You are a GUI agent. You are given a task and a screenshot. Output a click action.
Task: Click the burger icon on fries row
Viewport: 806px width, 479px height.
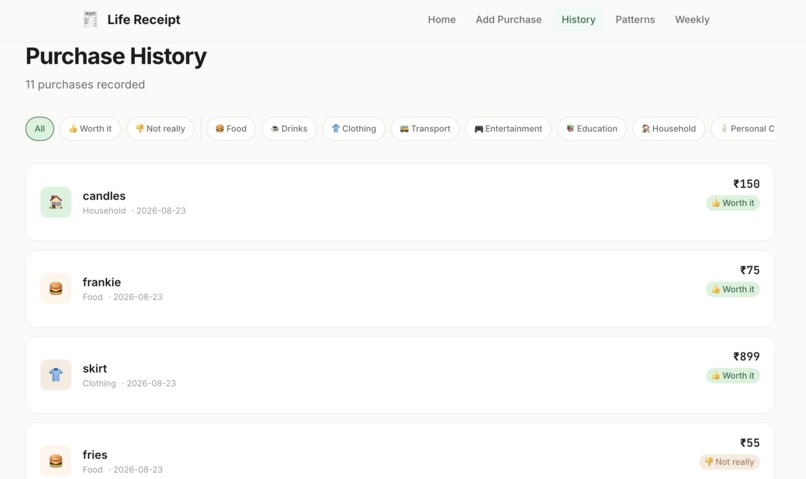[56, 461]
